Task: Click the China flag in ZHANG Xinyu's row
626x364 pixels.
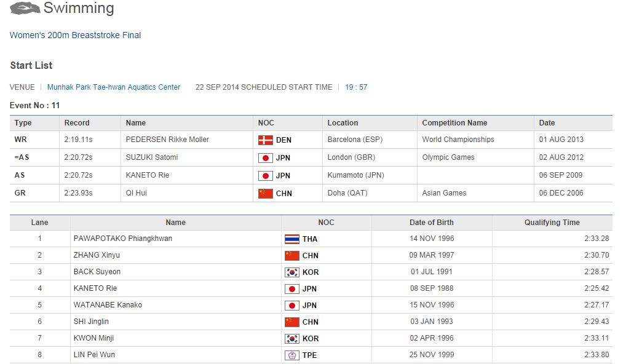Action: pos(291,256)
